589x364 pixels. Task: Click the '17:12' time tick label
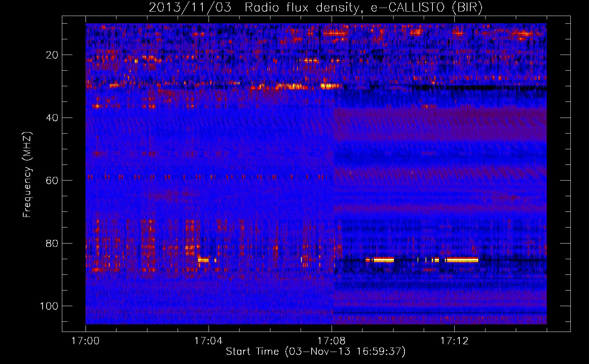pos(455,341)
